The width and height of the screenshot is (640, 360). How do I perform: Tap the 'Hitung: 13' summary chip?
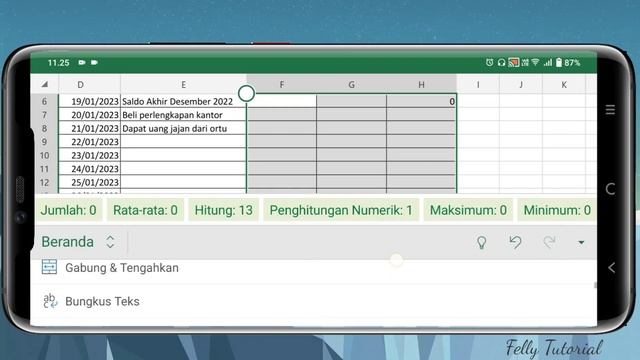pyautogui.click(x=223, y=210)
